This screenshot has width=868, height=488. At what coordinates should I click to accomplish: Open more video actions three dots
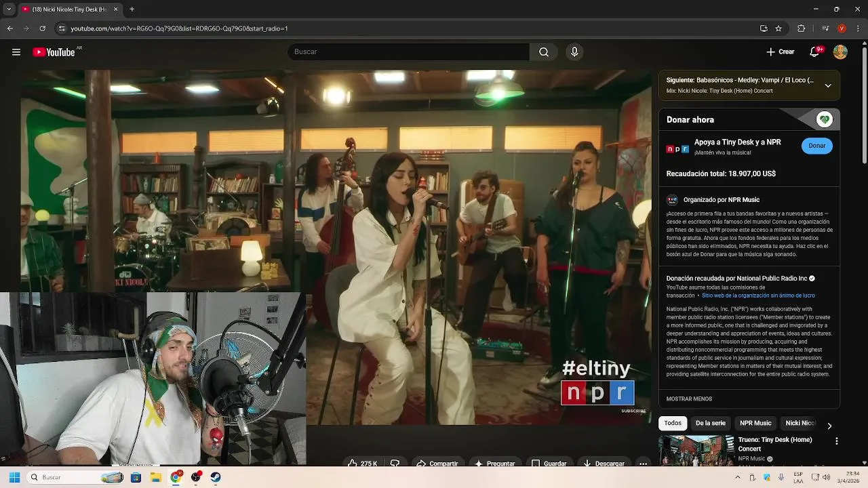pos(643,464)
